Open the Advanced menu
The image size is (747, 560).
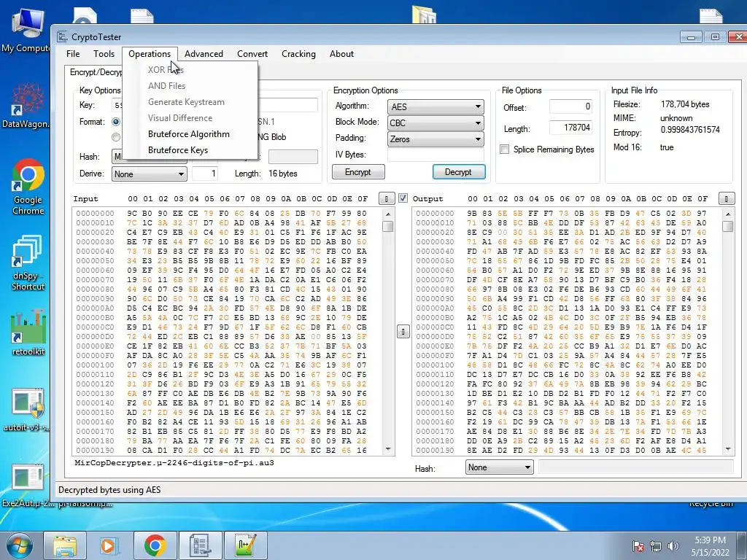pos(204,54)
